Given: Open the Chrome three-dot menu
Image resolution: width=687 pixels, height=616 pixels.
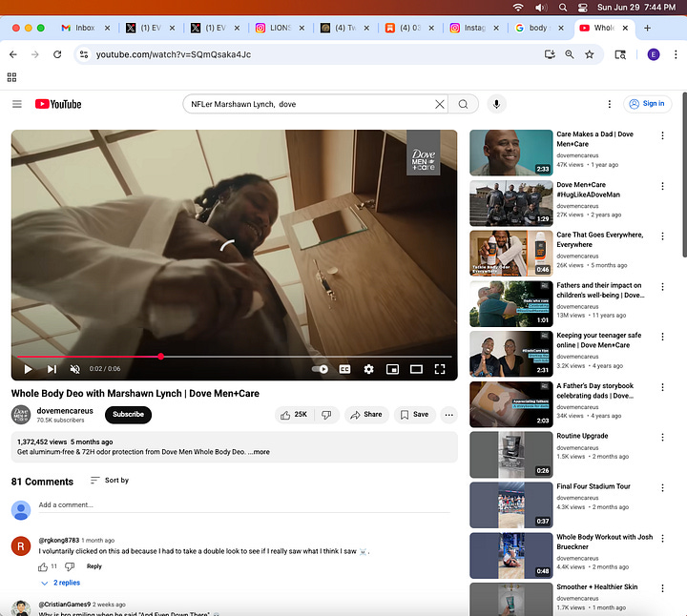Looking at the screenshot, I should (676, 54).
